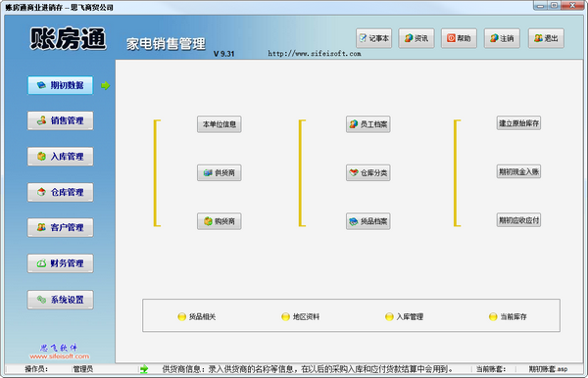Go to 仓库管理 section
Image resolution: width=588 pixels, height=378 pixels.
point(61,192)
